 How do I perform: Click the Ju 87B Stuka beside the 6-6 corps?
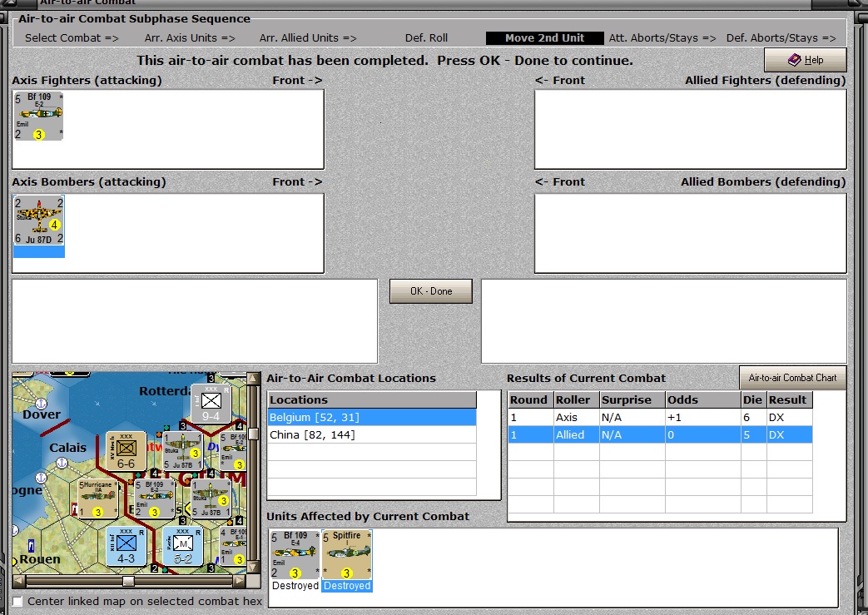183,452
